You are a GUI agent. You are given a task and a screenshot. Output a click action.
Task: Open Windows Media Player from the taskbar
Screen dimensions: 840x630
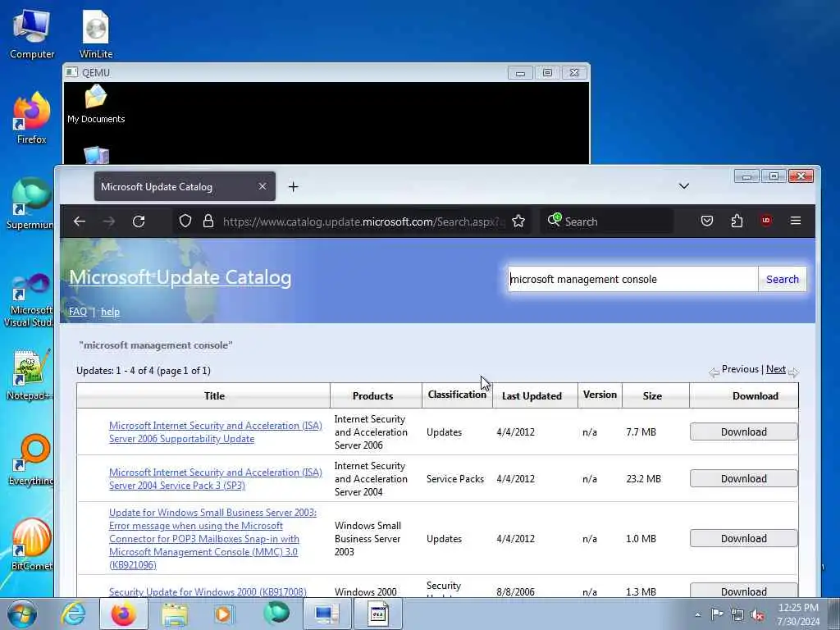[224, 614]
